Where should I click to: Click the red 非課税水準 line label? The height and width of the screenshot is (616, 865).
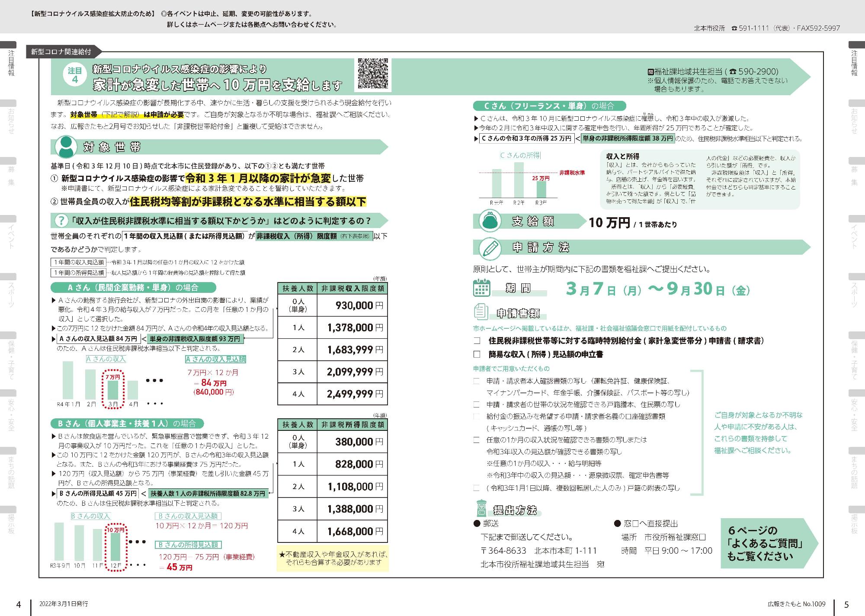[x=572, y=173]
